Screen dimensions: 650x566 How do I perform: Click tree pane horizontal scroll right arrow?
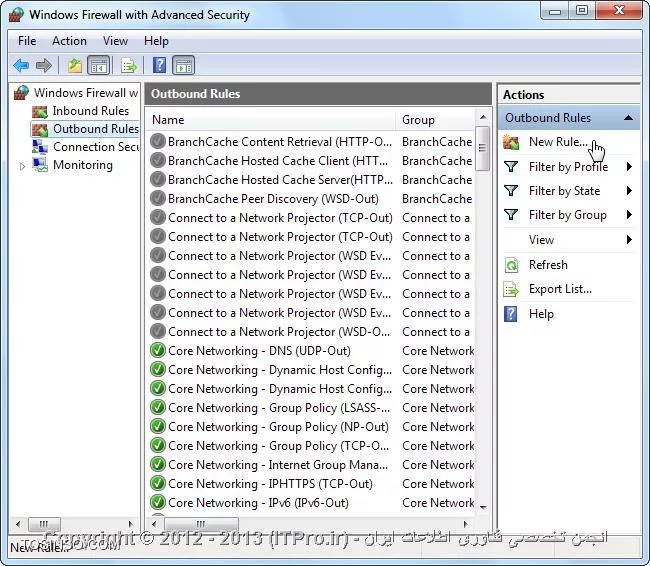(131, 524)
